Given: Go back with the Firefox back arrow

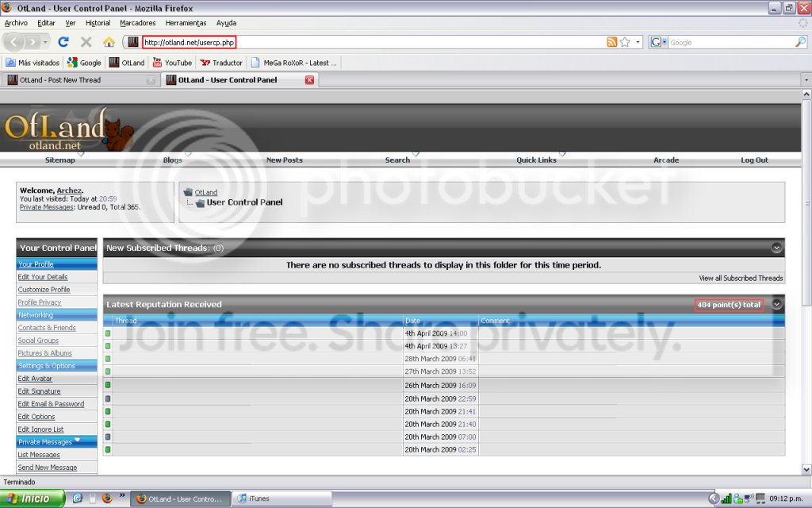Looking at the screenshot, I should 14,42.
